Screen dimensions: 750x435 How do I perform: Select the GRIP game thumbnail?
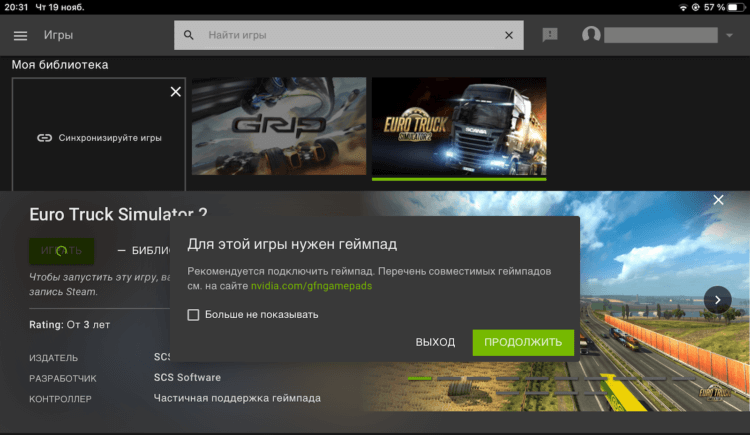279,126
